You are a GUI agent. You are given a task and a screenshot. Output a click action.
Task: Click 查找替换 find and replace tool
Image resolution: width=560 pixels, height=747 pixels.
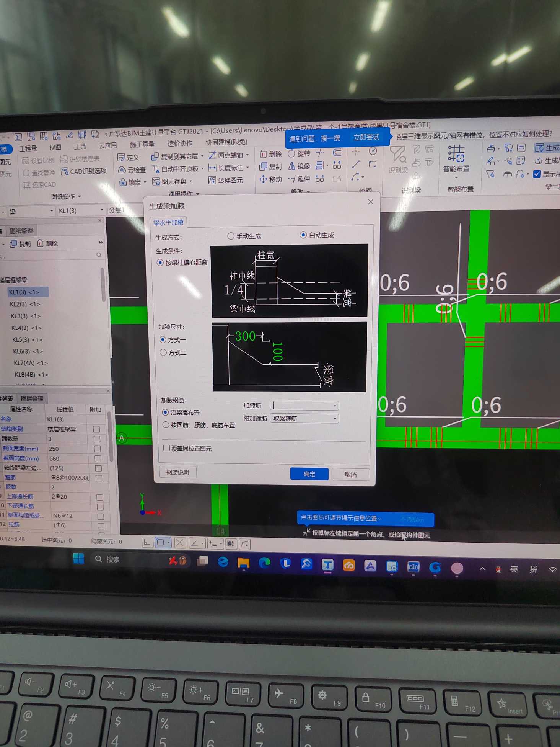[x=39, y=173]
